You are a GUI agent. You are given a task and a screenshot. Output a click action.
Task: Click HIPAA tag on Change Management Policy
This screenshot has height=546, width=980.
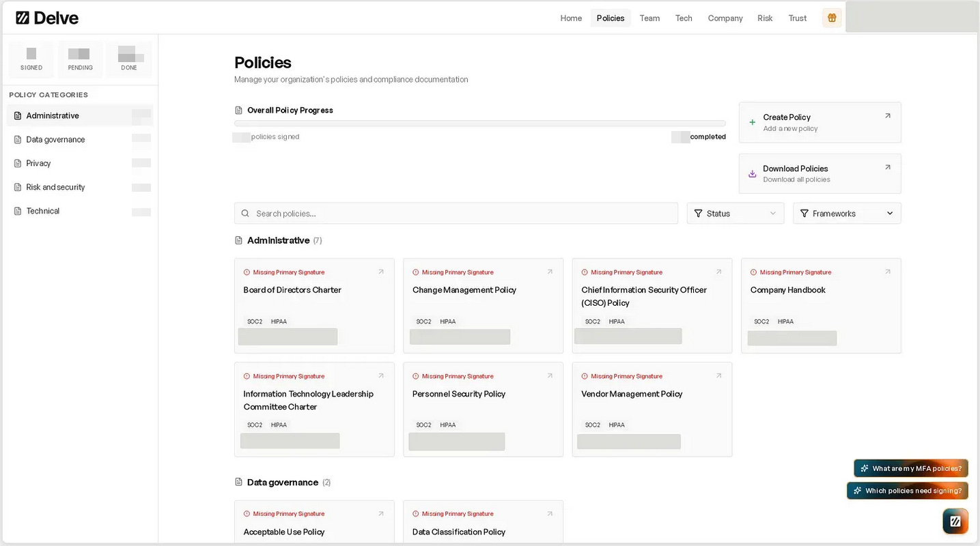tap(448, 321)
